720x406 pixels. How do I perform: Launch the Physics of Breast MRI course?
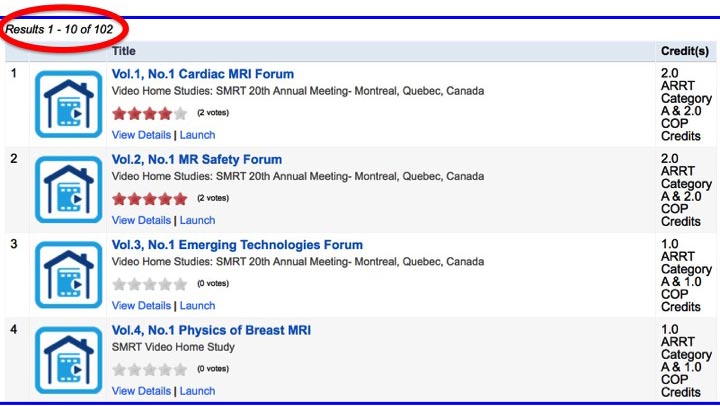[197, 391]
